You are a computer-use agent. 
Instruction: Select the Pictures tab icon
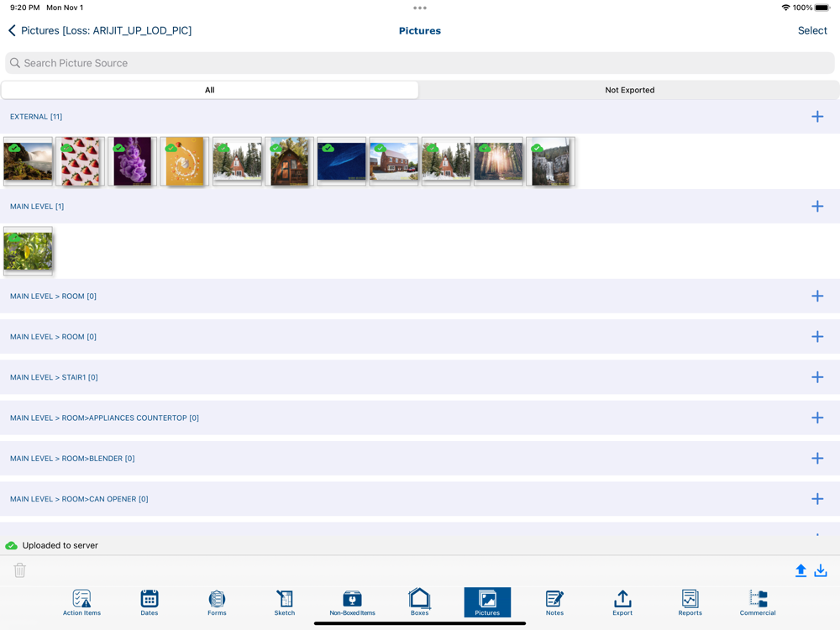tap(487, 602)
